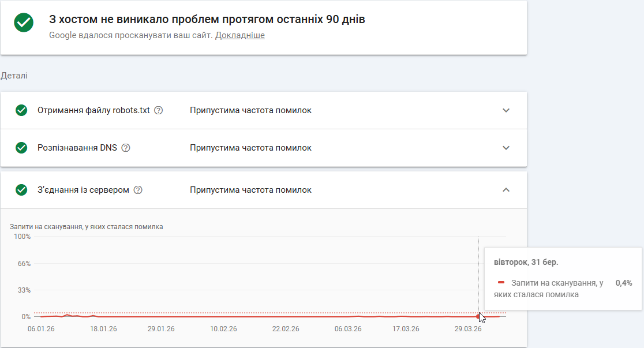Open the Докладніше link

(240, 35)
